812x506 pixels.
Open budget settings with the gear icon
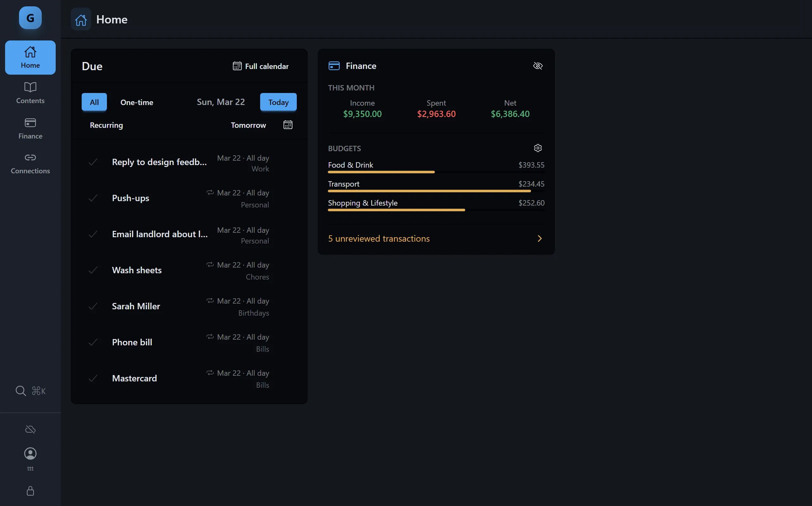[x=537, y=148]
